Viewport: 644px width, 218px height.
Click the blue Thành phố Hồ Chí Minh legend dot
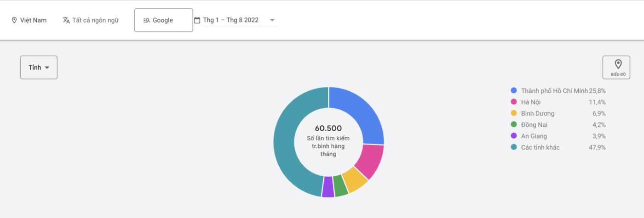[514, 91]
